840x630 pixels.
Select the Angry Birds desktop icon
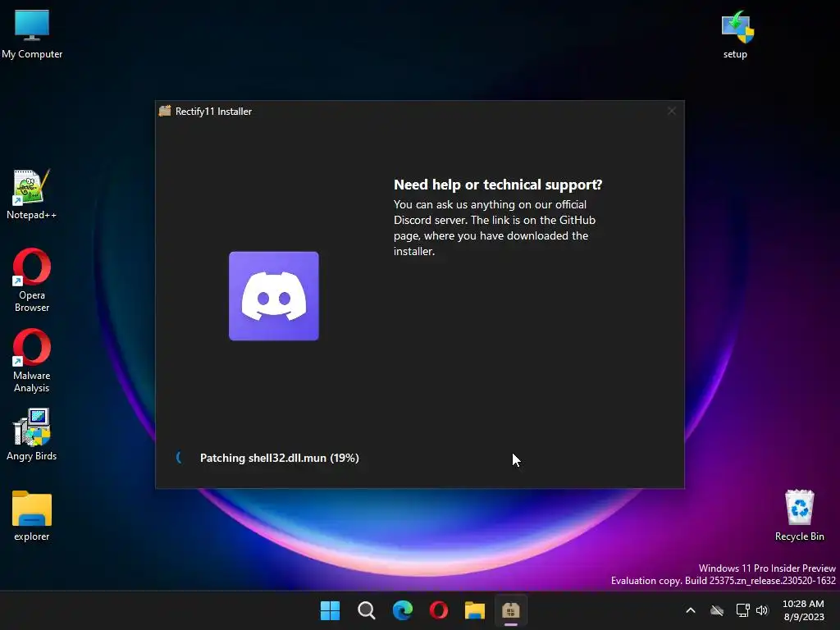(x=31, y=435)
